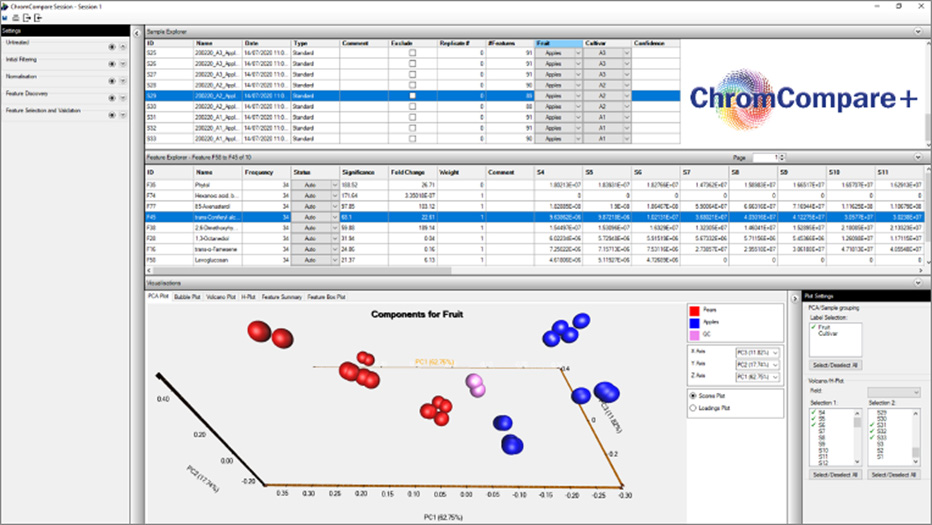
Task: Switch to the Volcano Plot tab
Action: coord(221,297)
